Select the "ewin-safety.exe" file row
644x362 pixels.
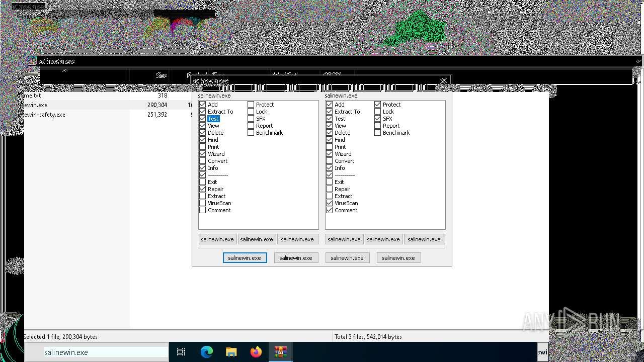[x=108, y=115]
